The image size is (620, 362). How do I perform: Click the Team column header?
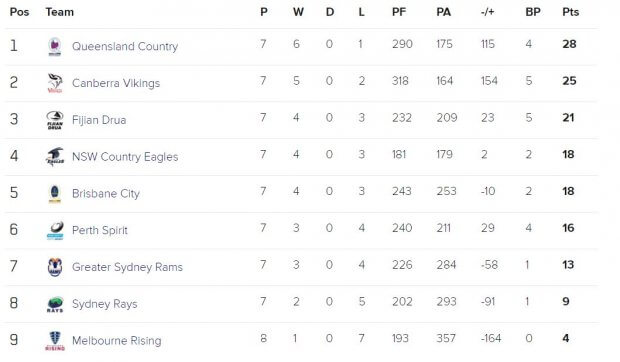coord(60,12)
